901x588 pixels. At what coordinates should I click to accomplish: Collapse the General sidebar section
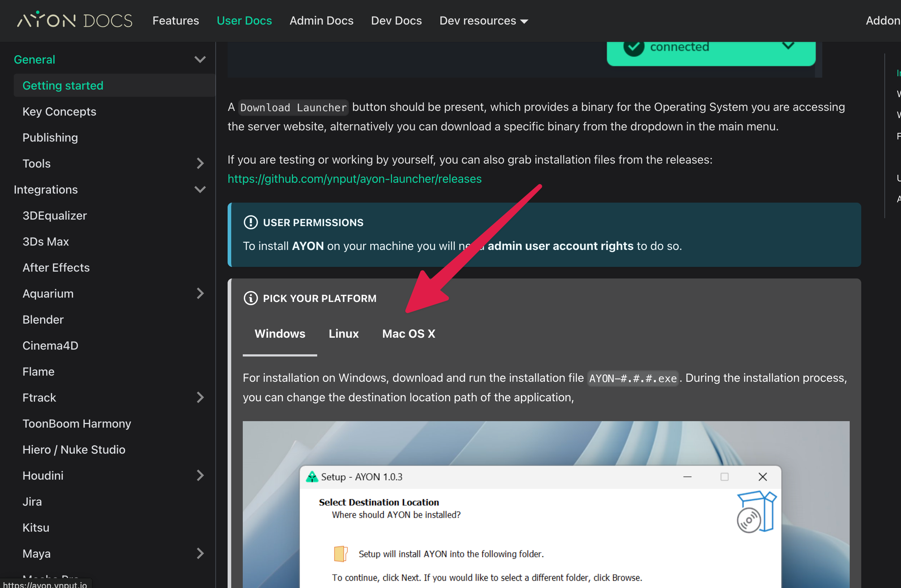click(200, 59)
